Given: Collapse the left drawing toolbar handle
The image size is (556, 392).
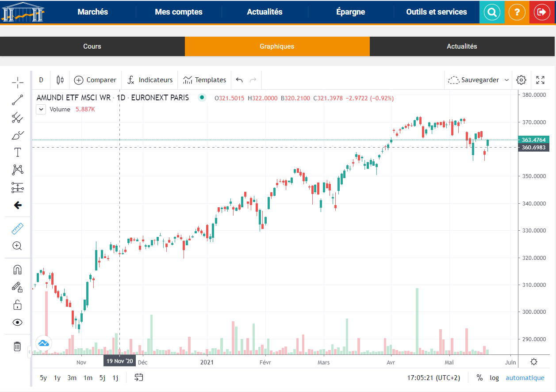Looking at the screenshot, I should click(29, 352).
